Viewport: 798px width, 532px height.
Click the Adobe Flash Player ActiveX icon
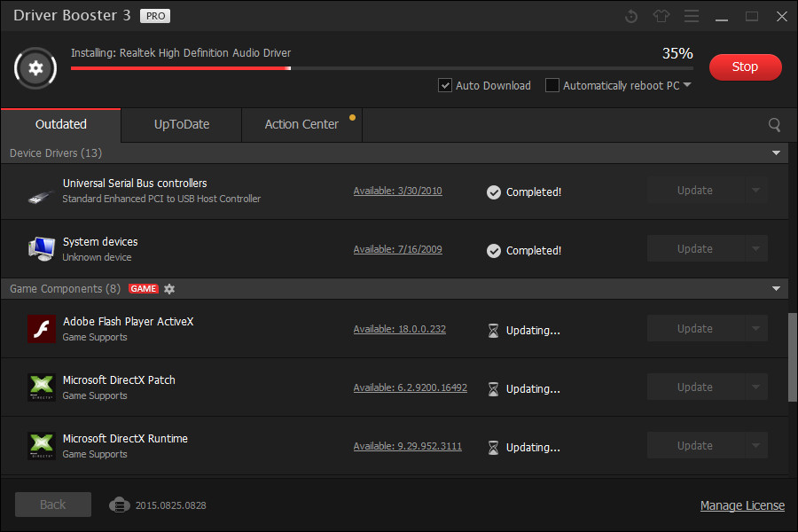(42, 329)
